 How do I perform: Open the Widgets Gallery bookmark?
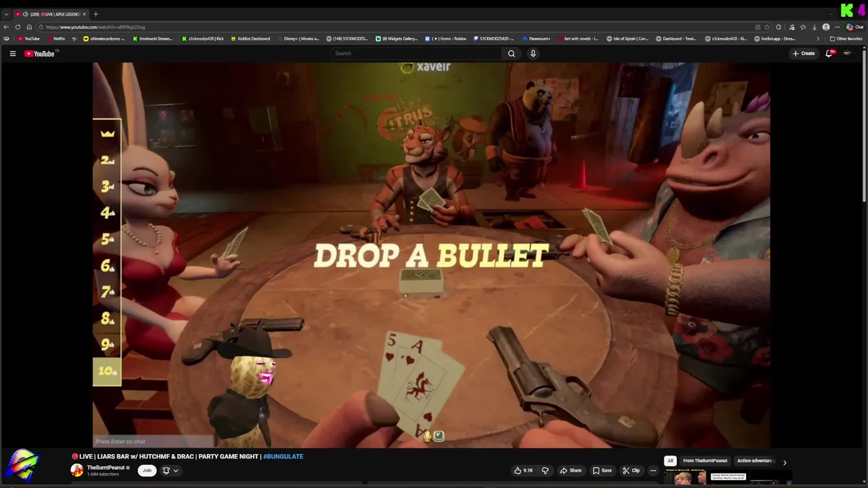(x=397, y=39)
